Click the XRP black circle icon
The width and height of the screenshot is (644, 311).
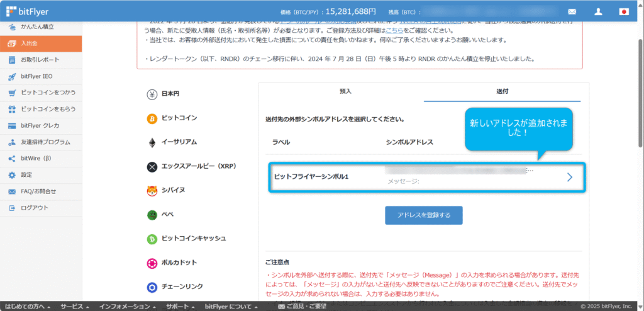click(152, 167)
